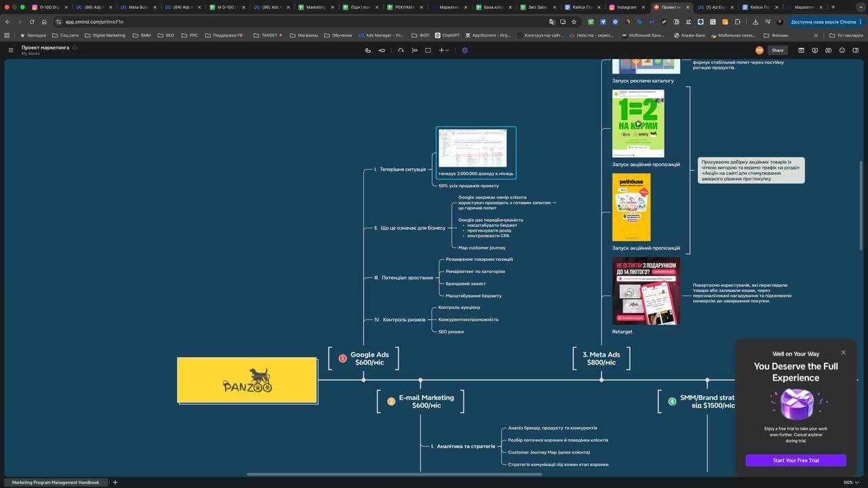
Task: Add a Summary bracket from the toolbar
Action: coord(414,50)
